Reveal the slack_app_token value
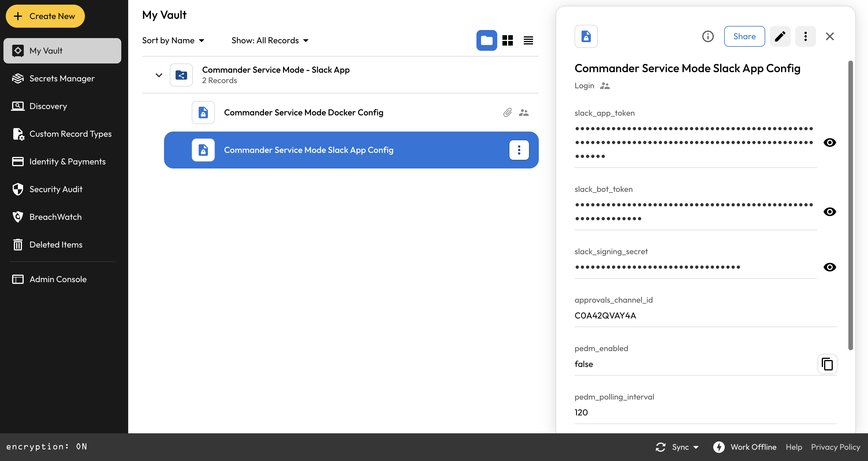The width and height of the screenshot is (868, 461). pyautogui.click(x=830, y=143)
